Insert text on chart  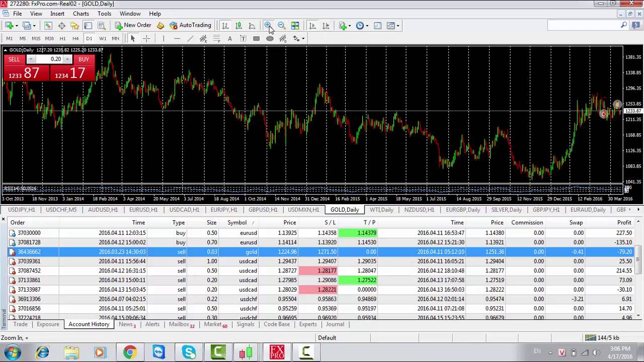click(x=230, y=39)
